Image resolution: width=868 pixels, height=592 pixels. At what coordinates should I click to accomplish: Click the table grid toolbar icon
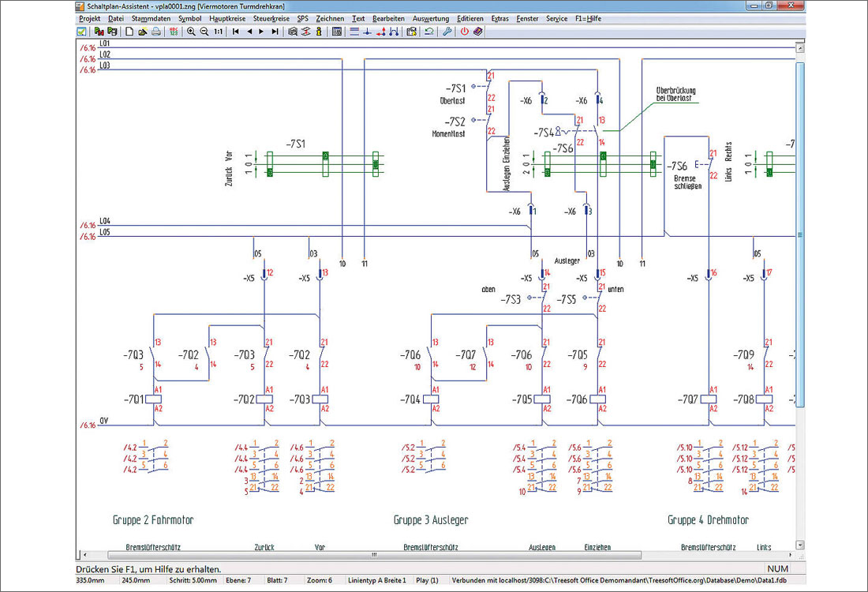[x=337, y=32]
